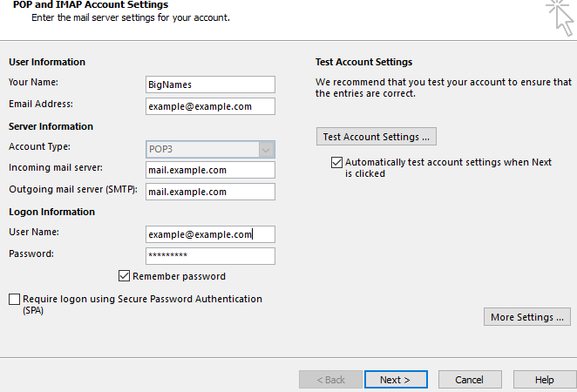Proceed with the Next button
This screenshot has height=392, width=577.
[x=397, y=380]
